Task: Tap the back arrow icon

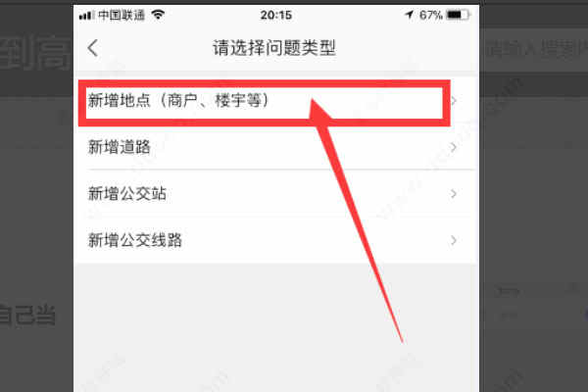Action: [93, 48]
